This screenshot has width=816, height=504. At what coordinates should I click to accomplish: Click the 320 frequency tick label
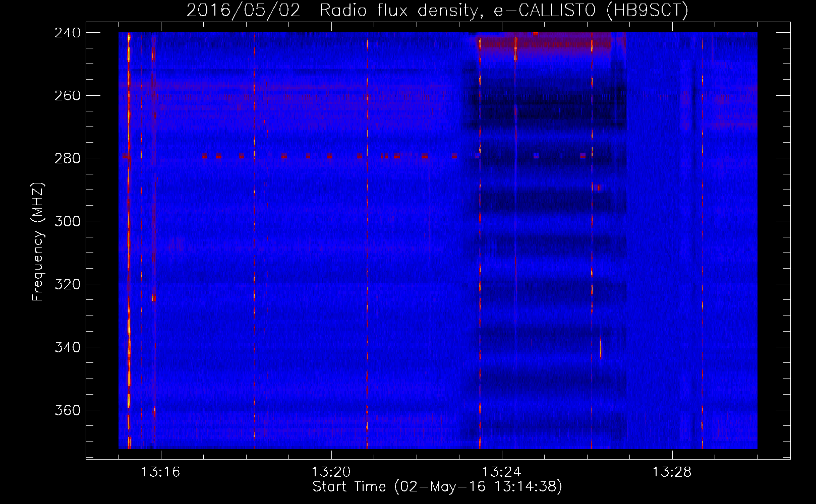click(68, 285)
